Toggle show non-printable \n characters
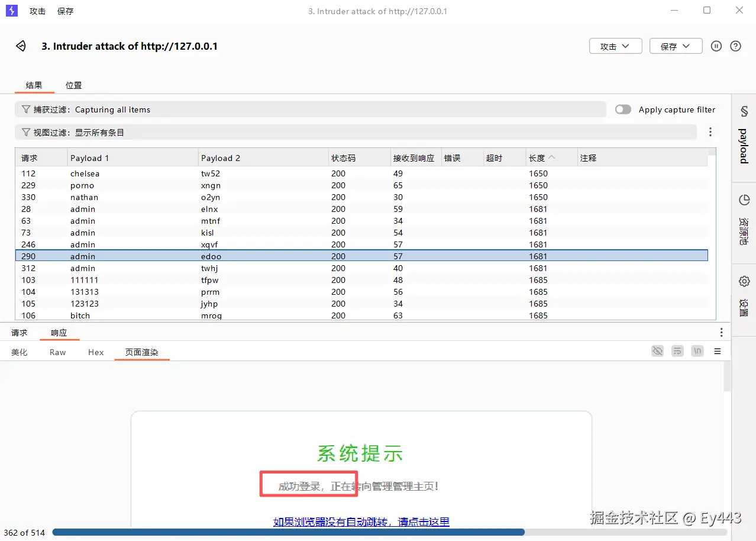Viewport: 756px width, 541px height. point(698,351)
